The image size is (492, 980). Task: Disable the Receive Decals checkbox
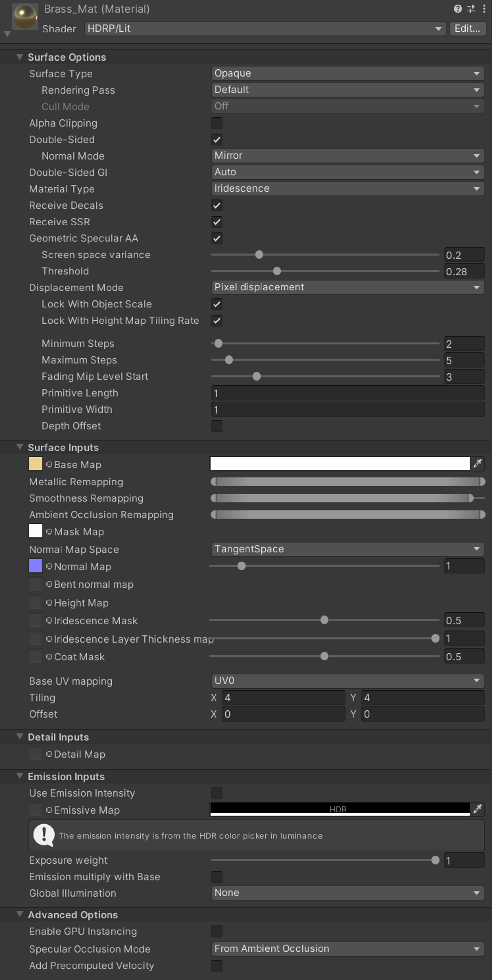point(217,206)
